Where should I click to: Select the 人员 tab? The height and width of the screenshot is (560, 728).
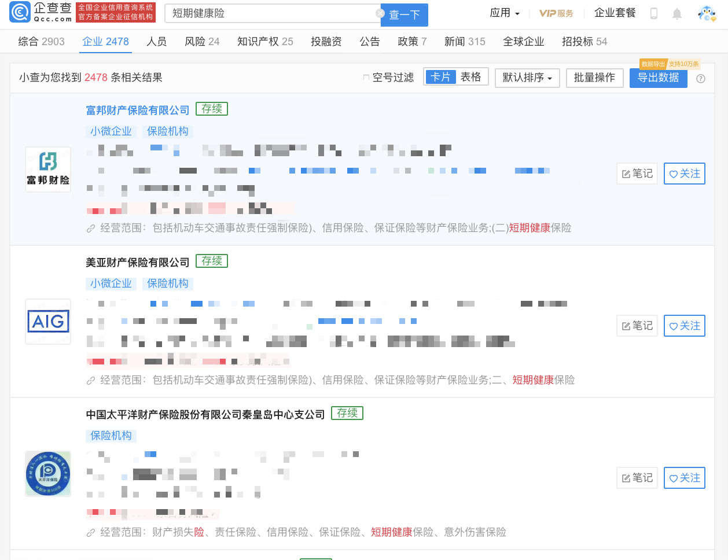pos(157,42)
